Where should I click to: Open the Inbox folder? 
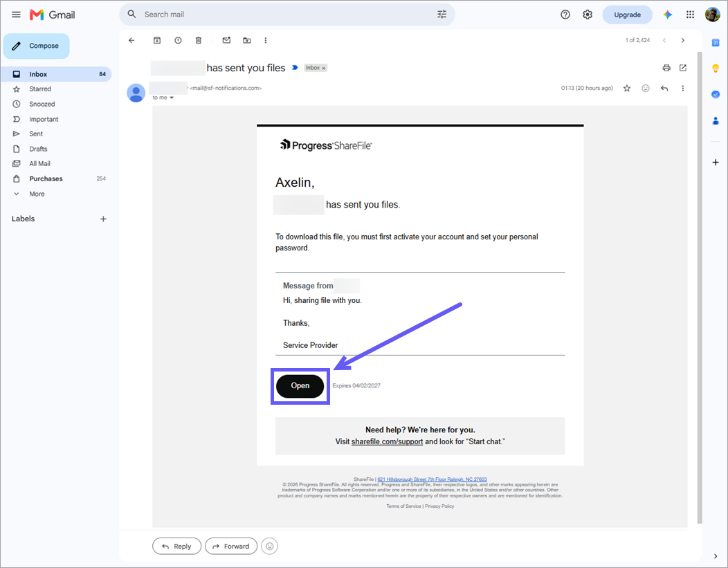coord(57,74)
